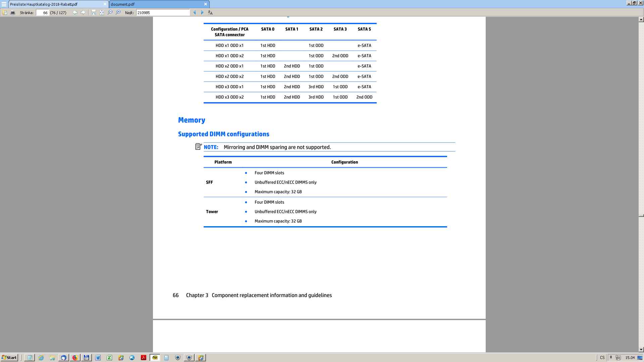Find previous search match arrow
The height and width of the screenshot is (362, 644).
pyautogui.click(x=195, y=13)
